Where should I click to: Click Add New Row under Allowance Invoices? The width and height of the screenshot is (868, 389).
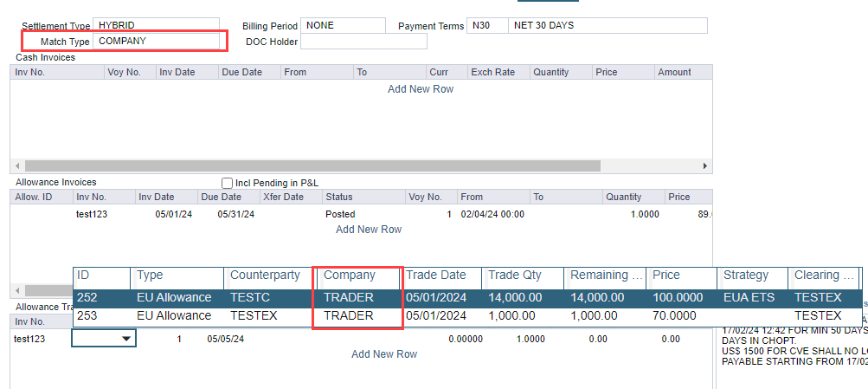[368, 230]
